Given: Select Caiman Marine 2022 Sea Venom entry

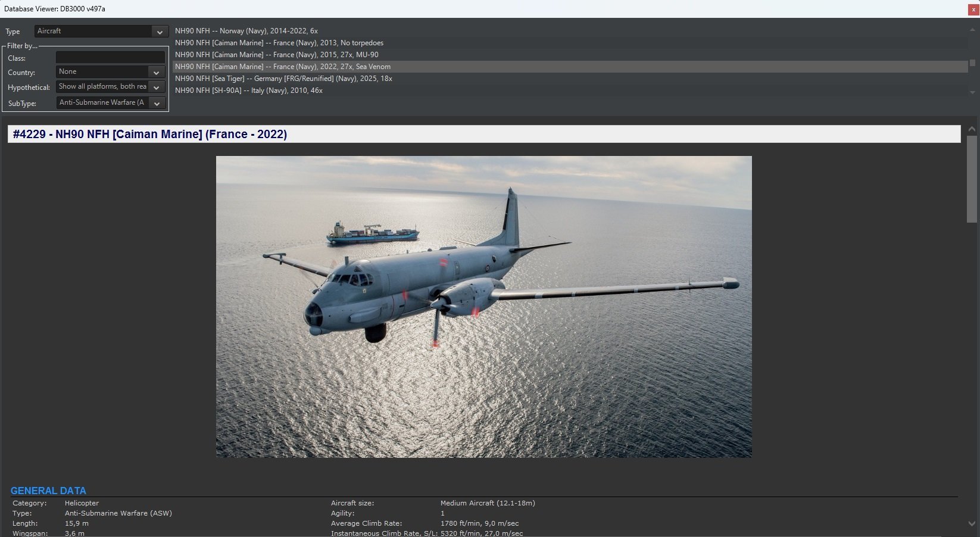Looking at the screenshot, I should pyautogui.click(x=283, y=67).
